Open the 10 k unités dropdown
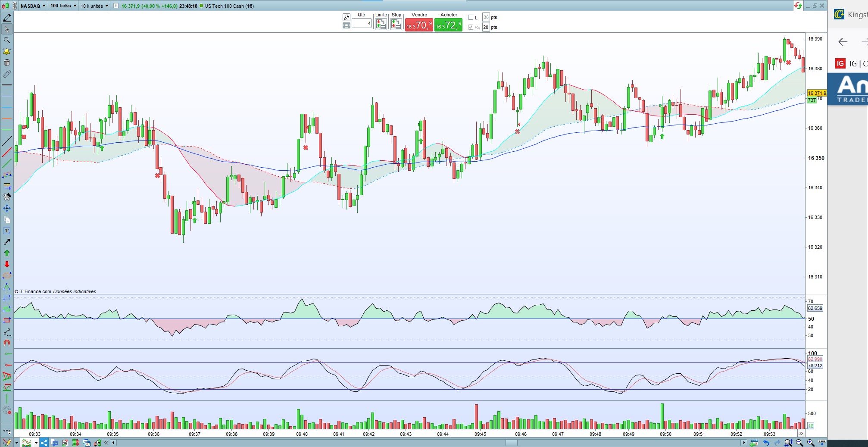This screenshot has width=868, height=447. coord(94,6)
